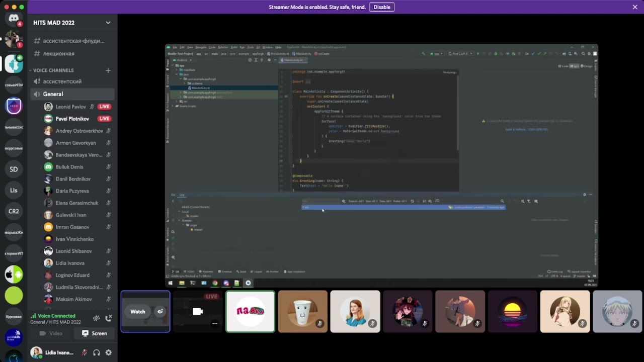This screenshot has height=362, width=644.
Task: Select the LIVE camera stream tile
Action: click(x=198, y=312)
